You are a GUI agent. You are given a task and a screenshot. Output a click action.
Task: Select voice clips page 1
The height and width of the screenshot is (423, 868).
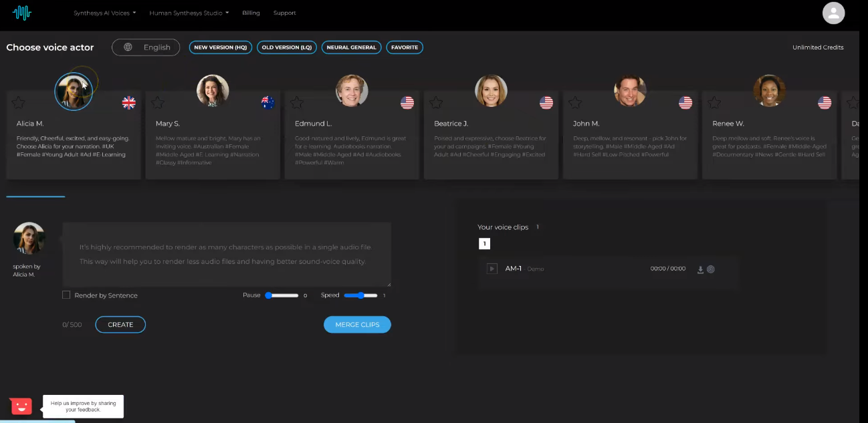[x=484, y=244]
